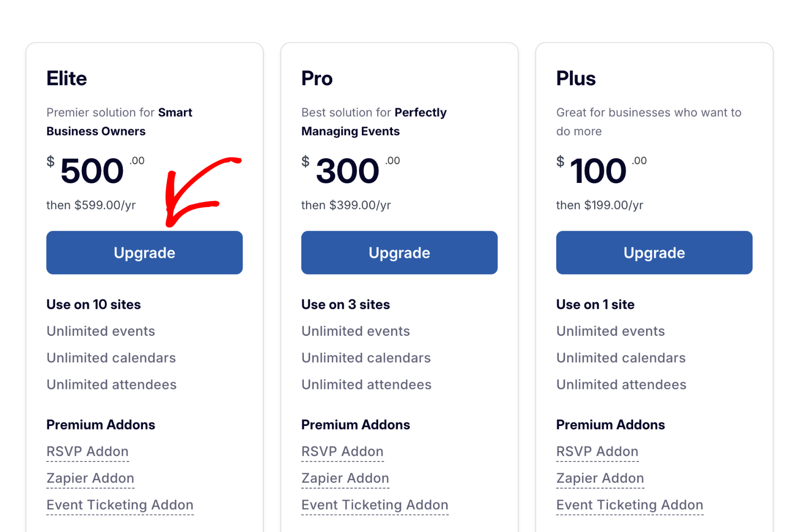Open the Zapier Addon link under Pro
This screenshot has height=532, width=789.
pos(345,478)
